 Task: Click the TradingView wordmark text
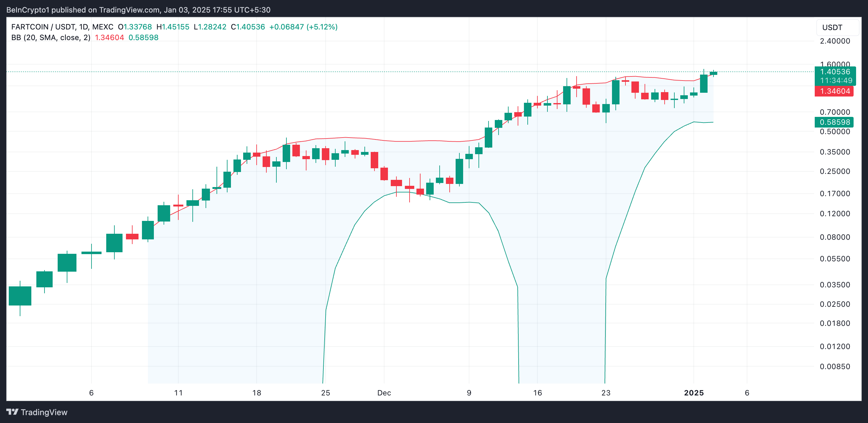coord(44,412)
